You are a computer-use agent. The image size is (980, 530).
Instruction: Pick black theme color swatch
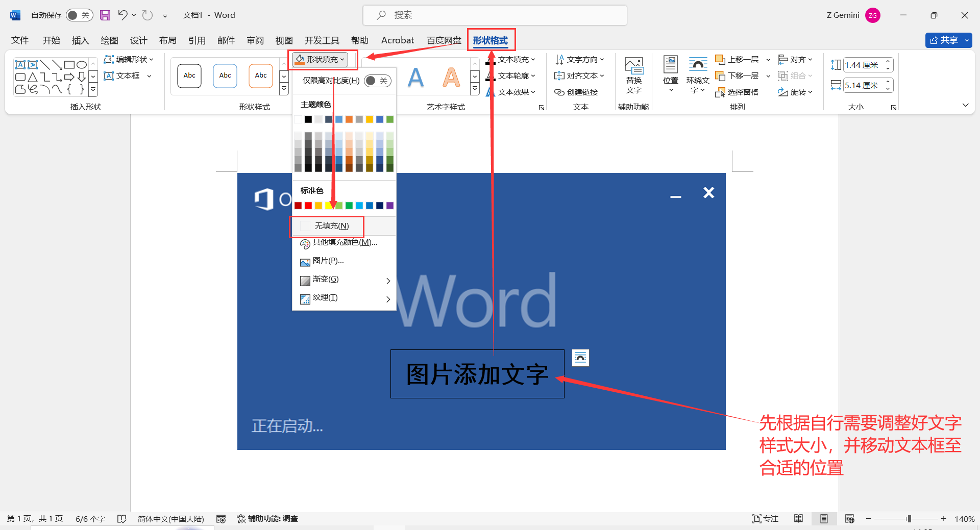308,119
